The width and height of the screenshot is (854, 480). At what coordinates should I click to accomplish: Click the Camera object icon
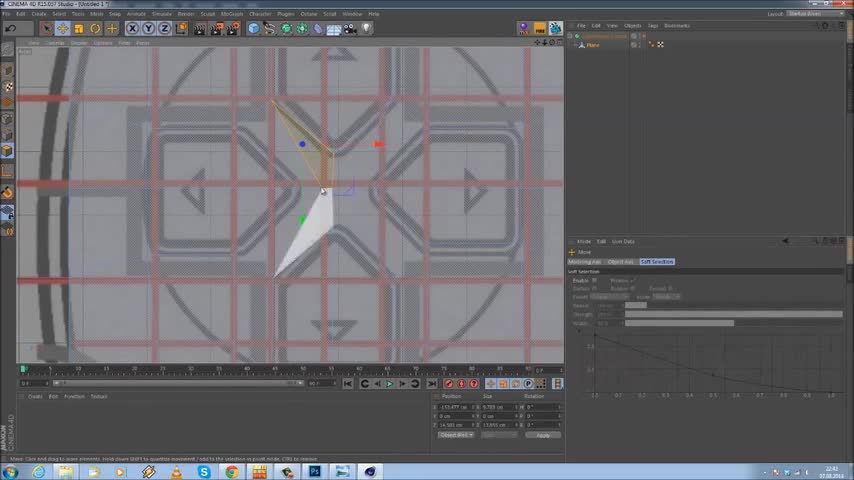(350, 28)
